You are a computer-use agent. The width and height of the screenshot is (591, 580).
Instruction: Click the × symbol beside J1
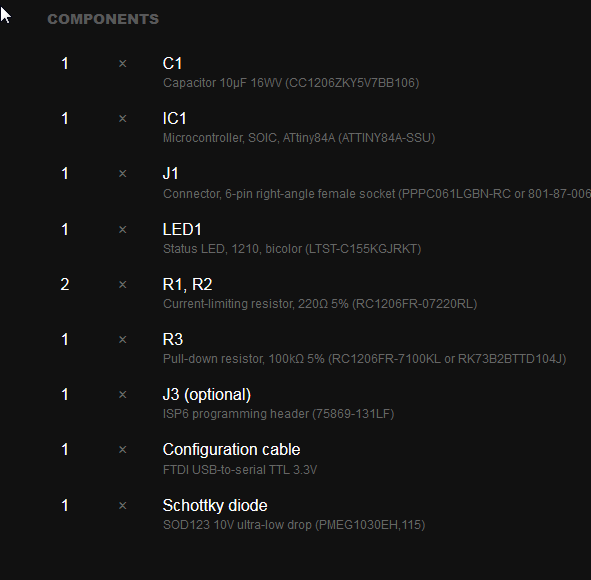122,174
